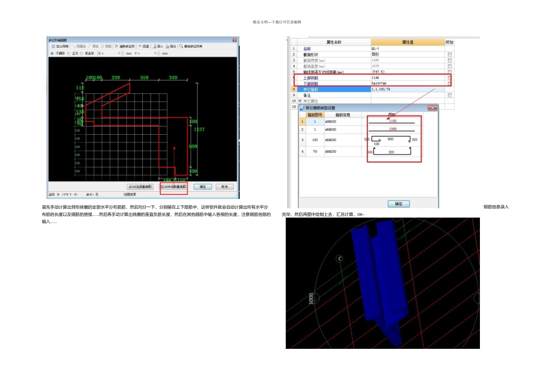Image resolution: width=554 pixels, height=392 pixels.
Task: Tick the 附加 checkbox for 备注 row
Action: [x=449, y=94]
